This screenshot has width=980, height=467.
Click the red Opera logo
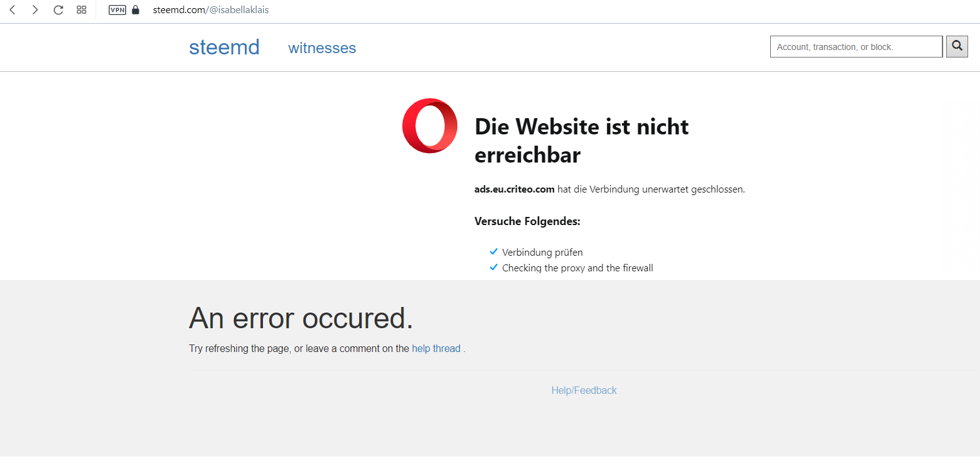click(x=430, y=126)
